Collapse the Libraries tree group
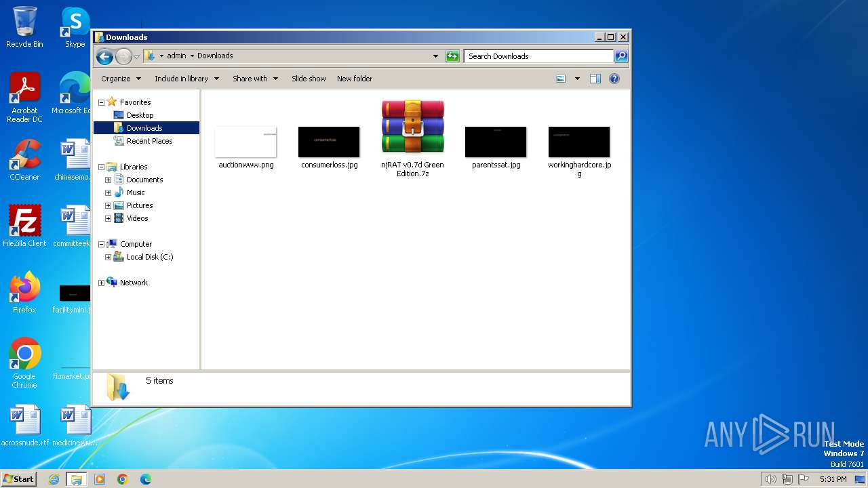868x488 pixels. tap(101, 167)
